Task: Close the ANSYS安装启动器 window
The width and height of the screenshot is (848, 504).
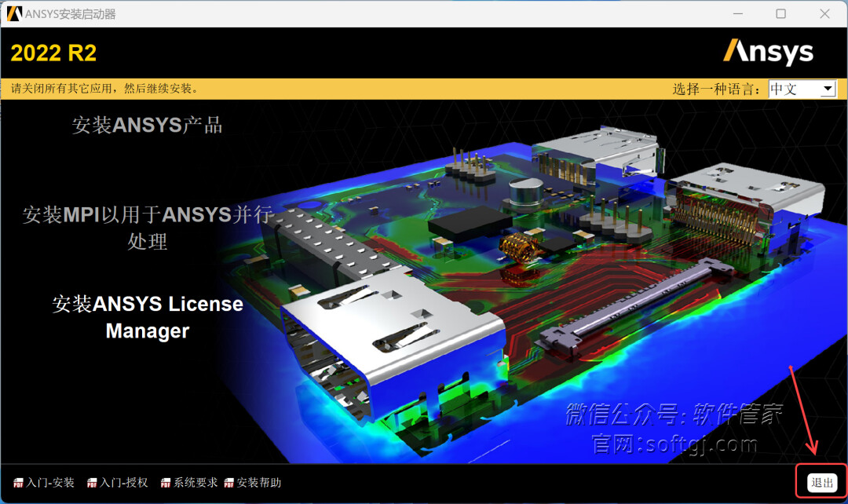Action: click(x=824, y=13)
